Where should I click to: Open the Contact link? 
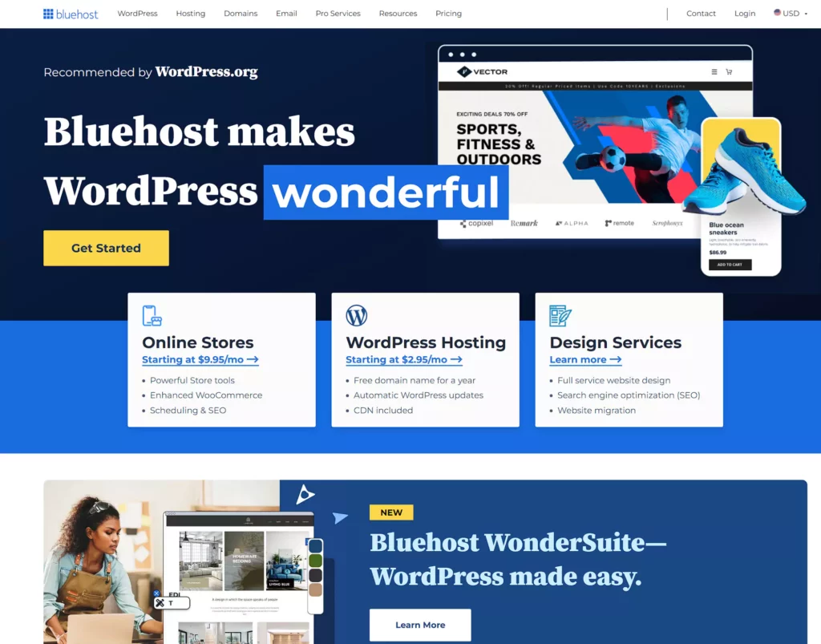[701, 14]
